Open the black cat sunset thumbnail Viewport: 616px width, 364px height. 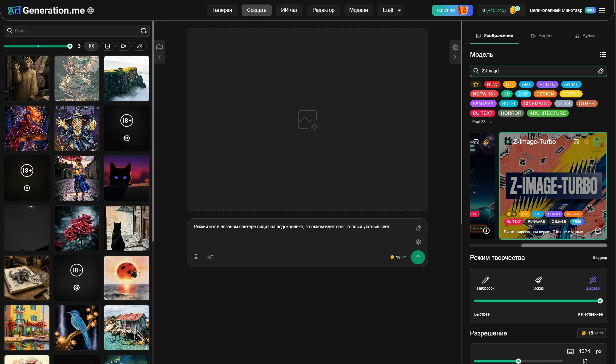[127, 178]
